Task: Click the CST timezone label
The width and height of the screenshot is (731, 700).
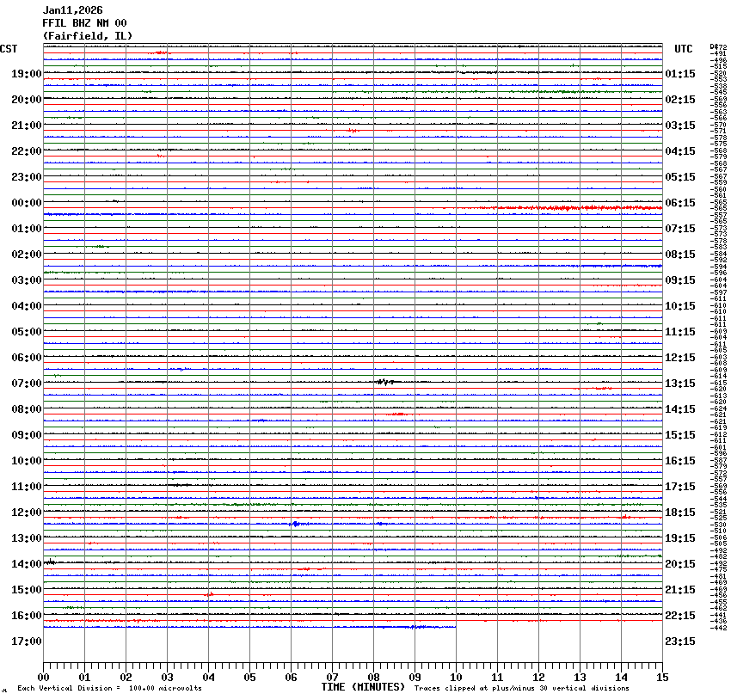Action: 9,49
